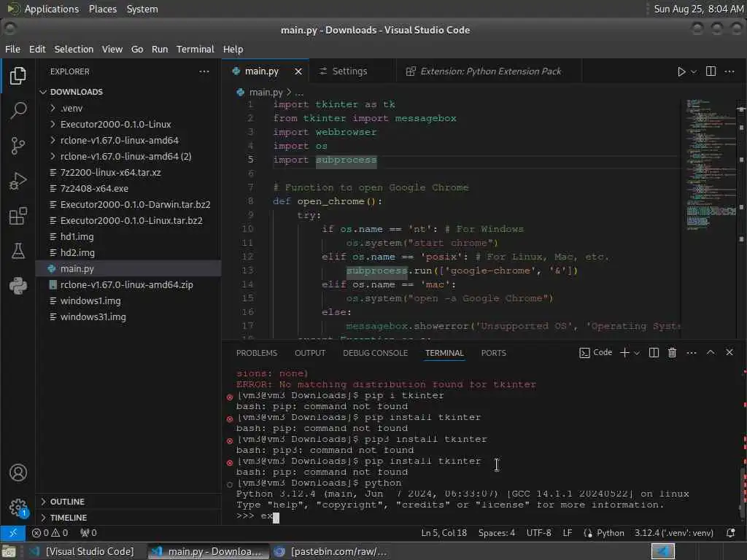Screen dimensions: 747x560
Task: Open the Search view in activity bar
Action: click(18, 111)
